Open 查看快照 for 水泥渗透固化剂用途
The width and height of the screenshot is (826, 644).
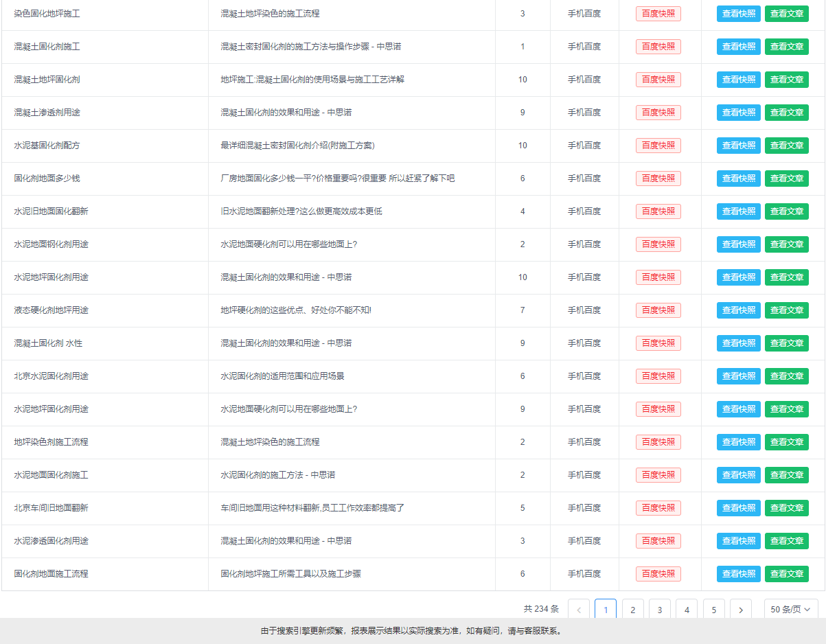point(739,541)
